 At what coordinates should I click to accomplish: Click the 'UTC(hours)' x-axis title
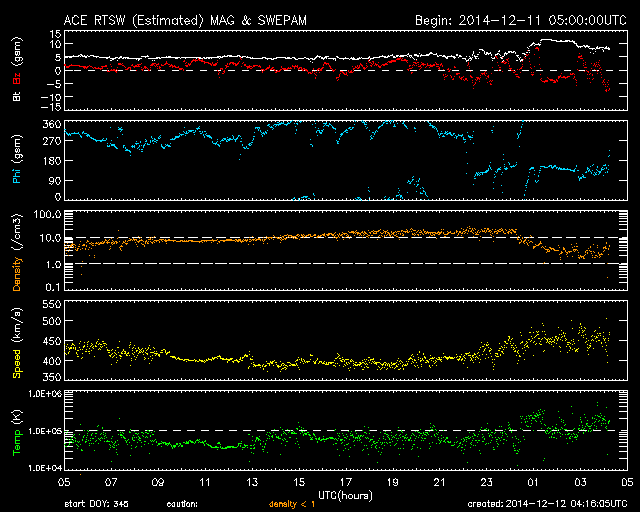[x=345, y=496]
